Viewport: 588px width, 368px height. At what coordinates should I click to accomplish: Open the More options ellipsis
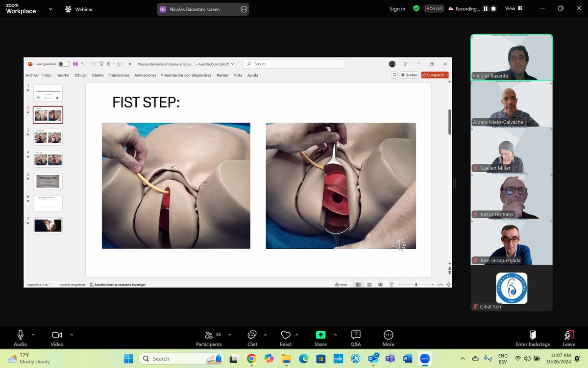click(x=388, y=335)
